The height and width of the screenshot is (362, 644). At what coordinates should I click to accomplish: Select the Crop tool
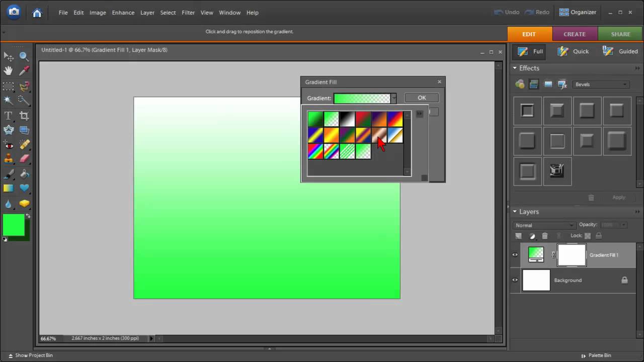[24, 116]
